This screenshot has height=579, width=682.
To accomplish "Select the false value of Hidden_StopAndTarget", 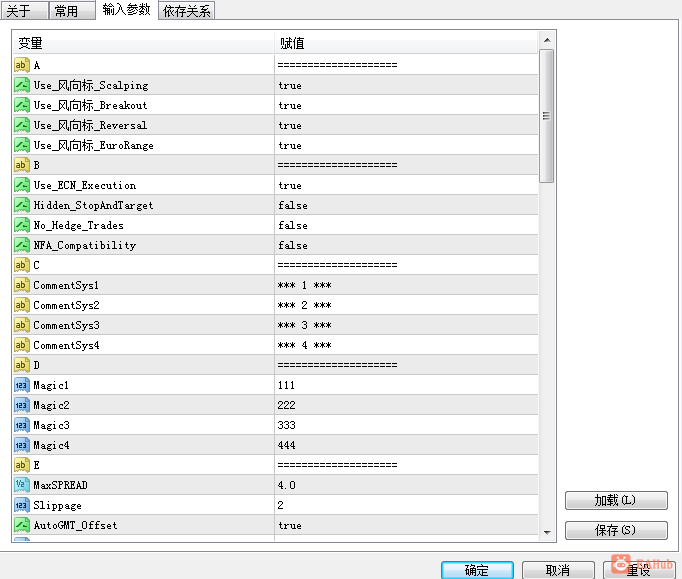I will [406, 205].
